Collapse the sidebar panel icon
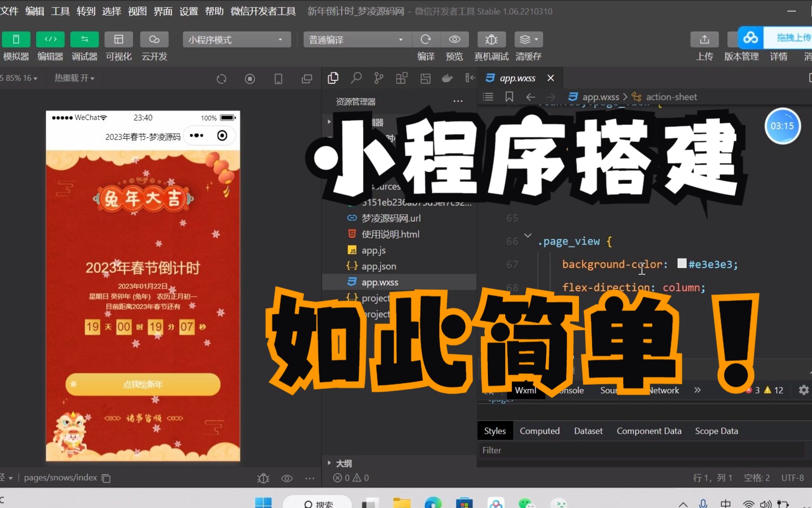This screenshot has width=812, height=508. pyautogui.click(x=470, y=78)
